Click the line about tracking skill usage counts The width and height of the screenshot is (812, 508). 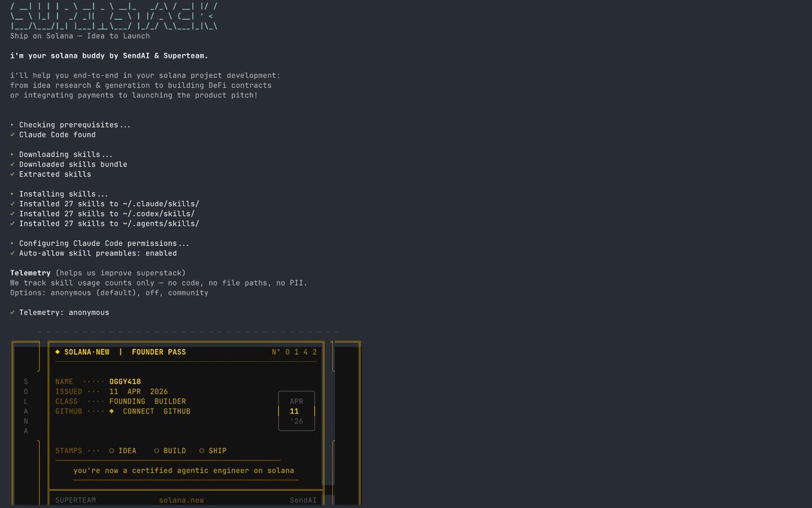(159, 282)
